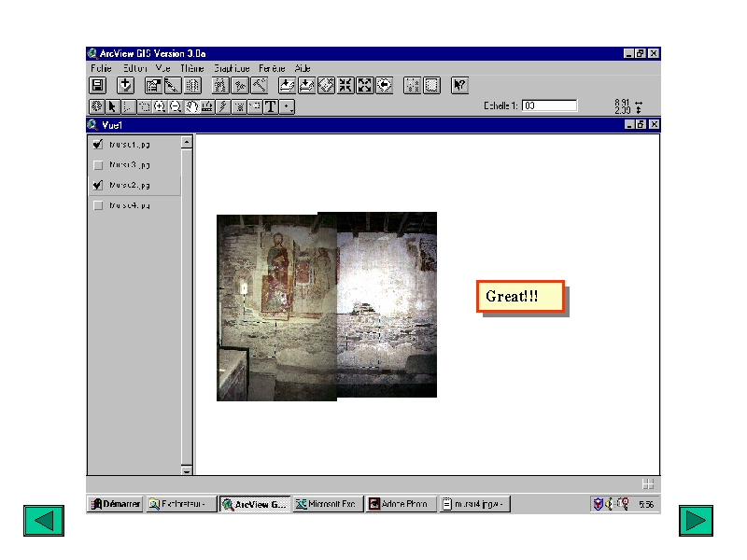
Task: Check the theme ending in 4.jpg
Action: [98, 205]
